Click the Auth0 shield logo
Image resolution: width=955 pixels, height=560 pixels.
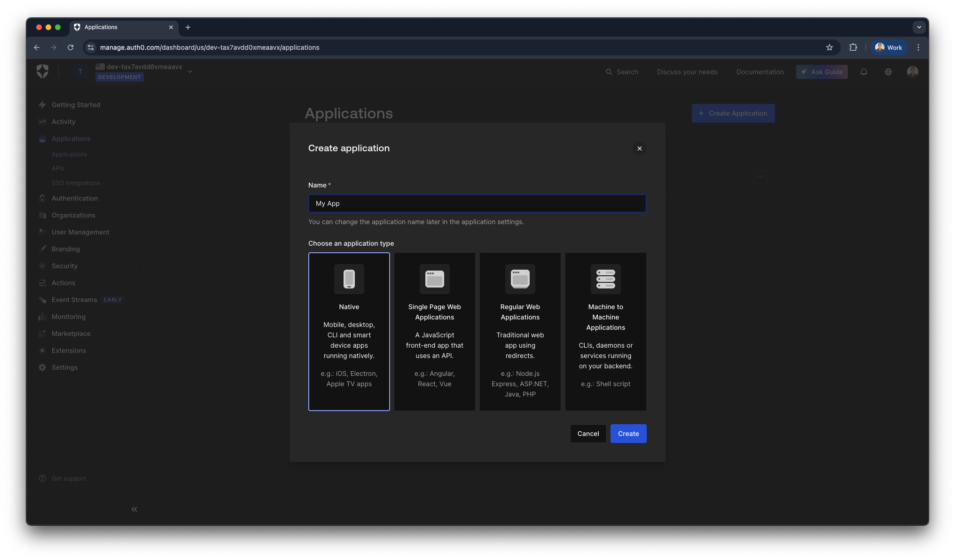43,71
